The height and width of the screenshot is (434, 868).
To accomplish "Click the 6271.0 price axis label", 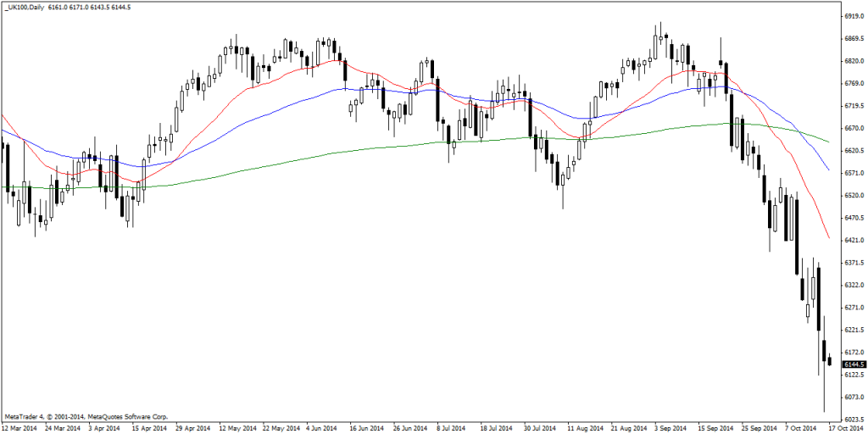I will (x=851, y=308).
